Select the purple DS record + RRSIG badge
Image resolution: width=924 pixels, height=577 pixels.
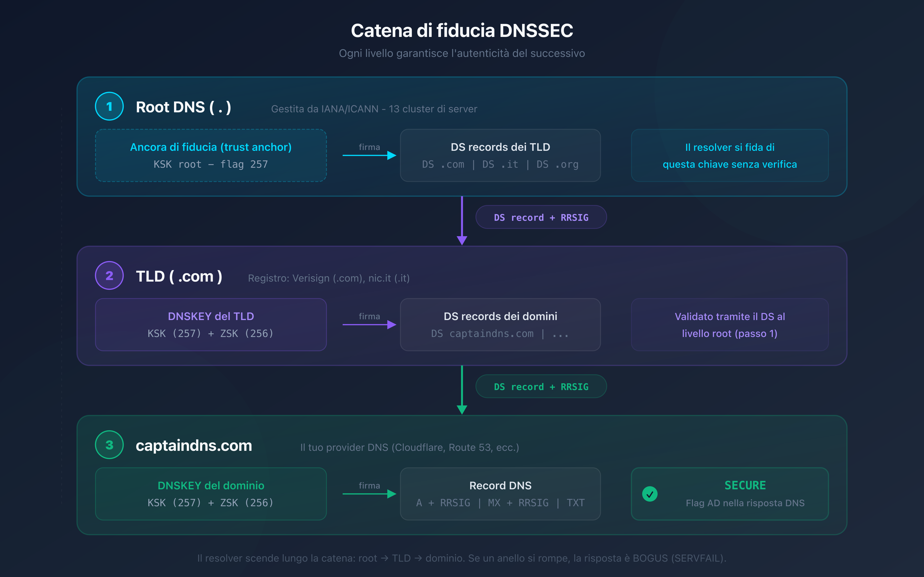click(541, 217)
